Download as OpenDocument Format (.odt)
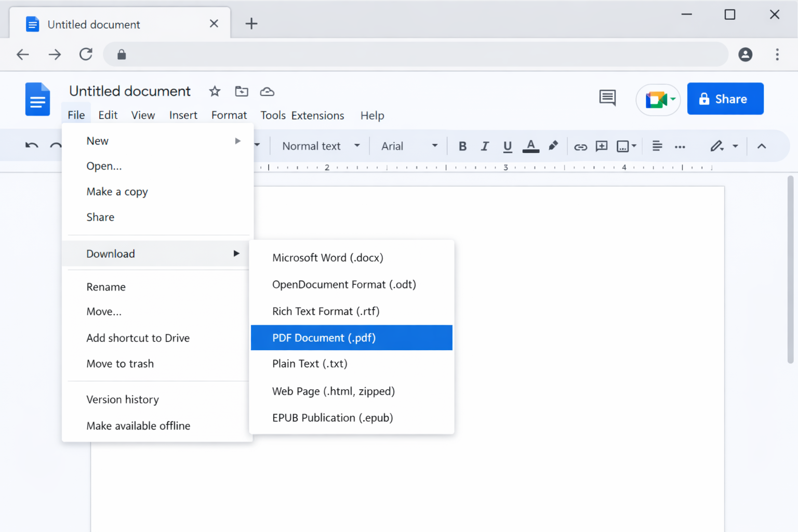The image size is (798, 532). click(352, 285)
